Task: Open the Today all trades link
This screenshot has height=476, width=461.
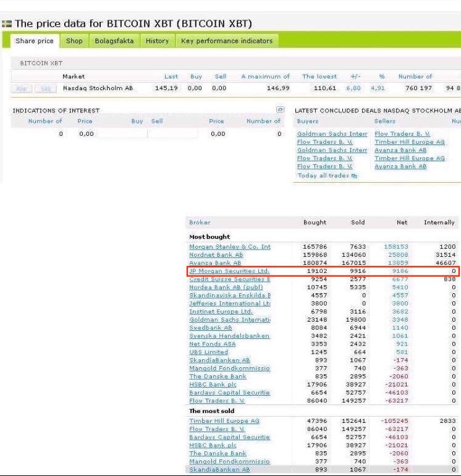Action: [323, 176]
